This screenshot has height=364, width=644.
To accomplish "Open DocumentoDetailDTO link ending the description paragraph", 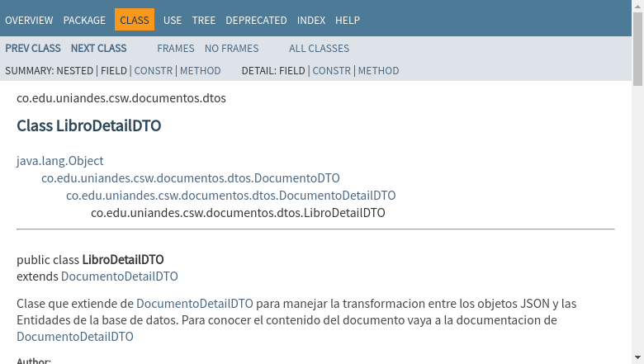I will coord(75,337).
